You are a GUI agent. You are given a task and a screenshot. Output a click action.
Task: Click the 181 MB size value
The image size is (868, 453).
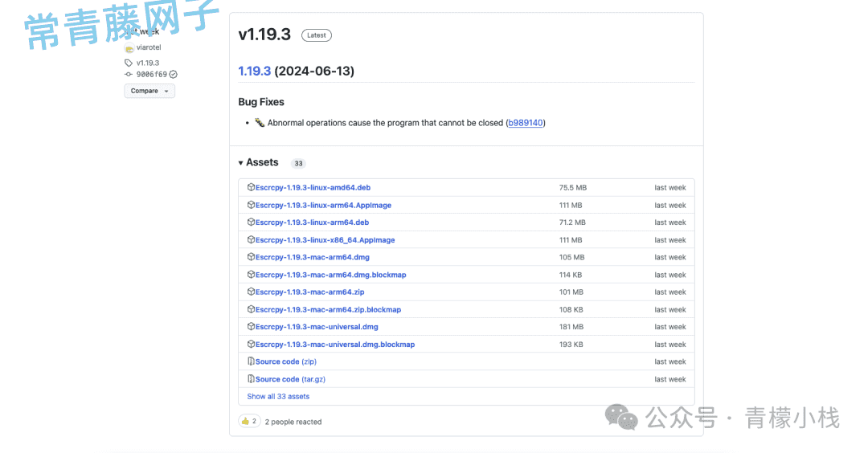tap(571, 327)
